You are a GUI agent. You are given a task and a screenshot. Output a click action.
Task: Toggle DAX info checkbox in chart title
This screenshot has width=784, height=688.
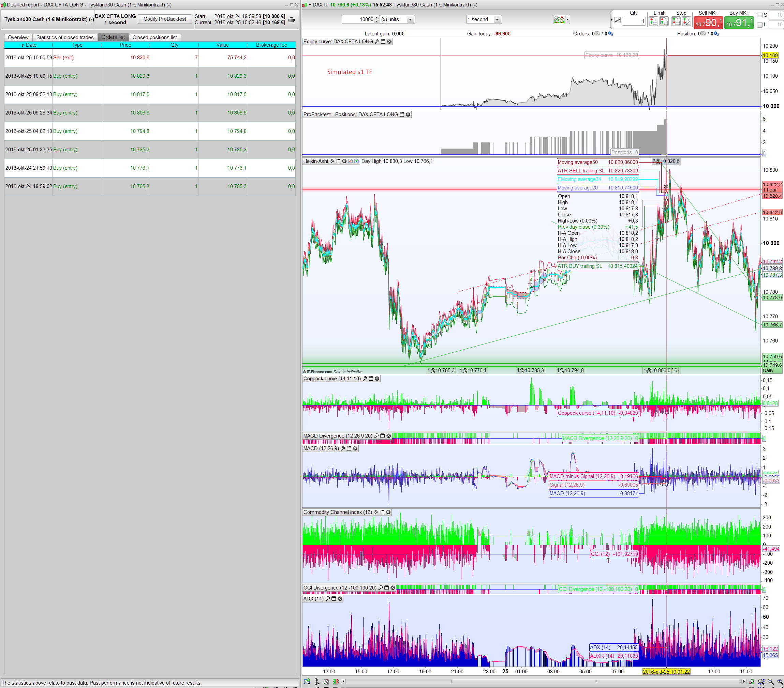326,4
